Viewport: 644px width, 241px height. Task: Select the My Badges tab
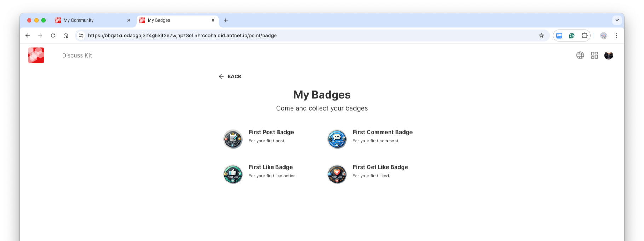tap(173, 20)
